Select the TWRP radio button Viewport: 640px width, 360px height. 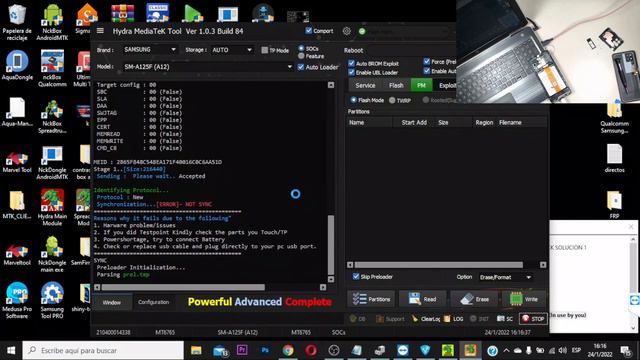(392, 100)
